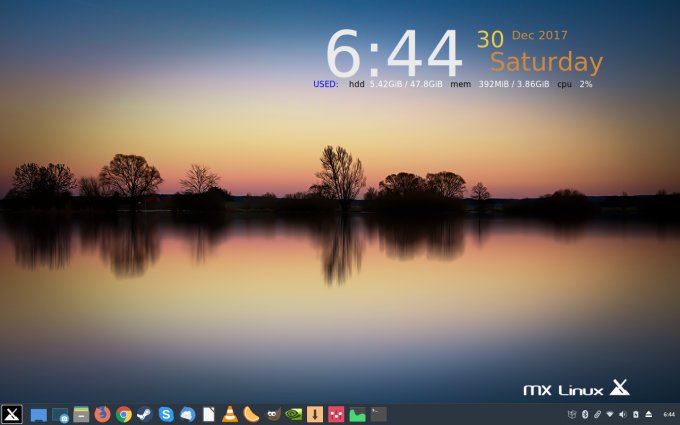Launch the blue cloud app icon
Viewport: 680px width, 425px height.
pyautogui.click(x=187, y=414)
